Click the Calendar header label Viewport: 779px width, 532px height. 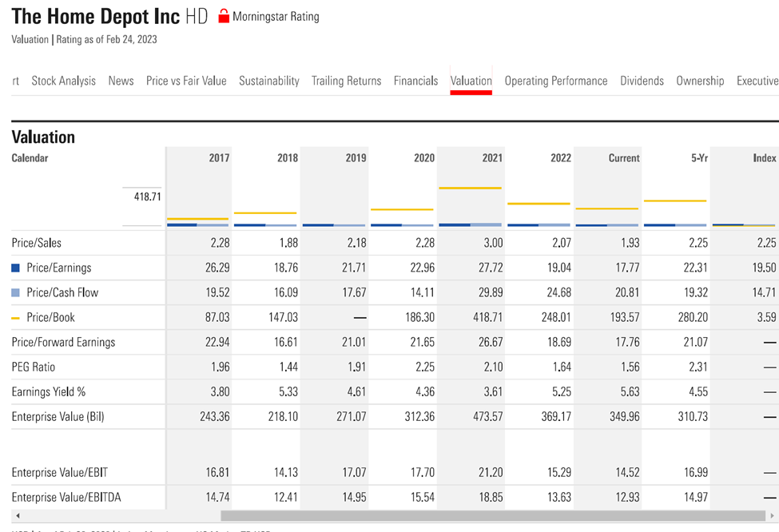[30, 158]
